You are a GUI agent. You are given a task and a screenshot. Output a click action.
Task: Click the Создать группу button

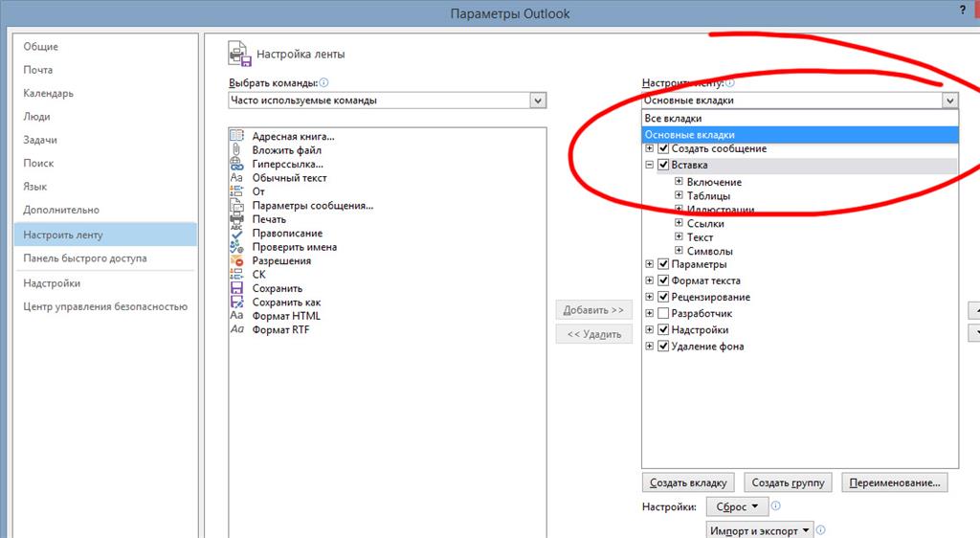[x=789, y=482]
